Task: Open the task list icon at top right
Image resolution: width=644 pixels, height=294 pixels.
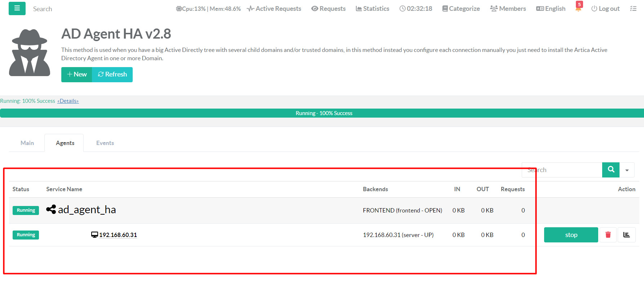Action: [633, 9]
